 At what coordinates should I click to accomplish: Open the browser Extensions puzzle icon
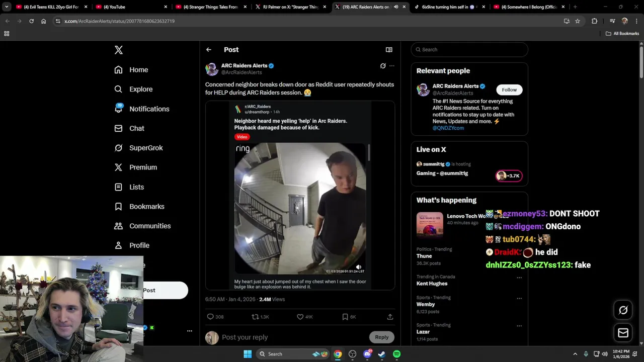coord(595,21)
